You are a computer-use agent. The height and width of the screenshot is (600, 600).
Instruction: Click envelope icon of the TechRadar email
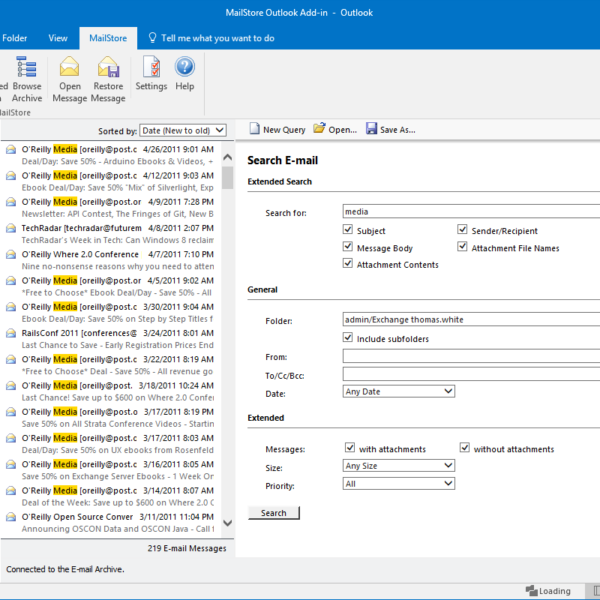11,228
